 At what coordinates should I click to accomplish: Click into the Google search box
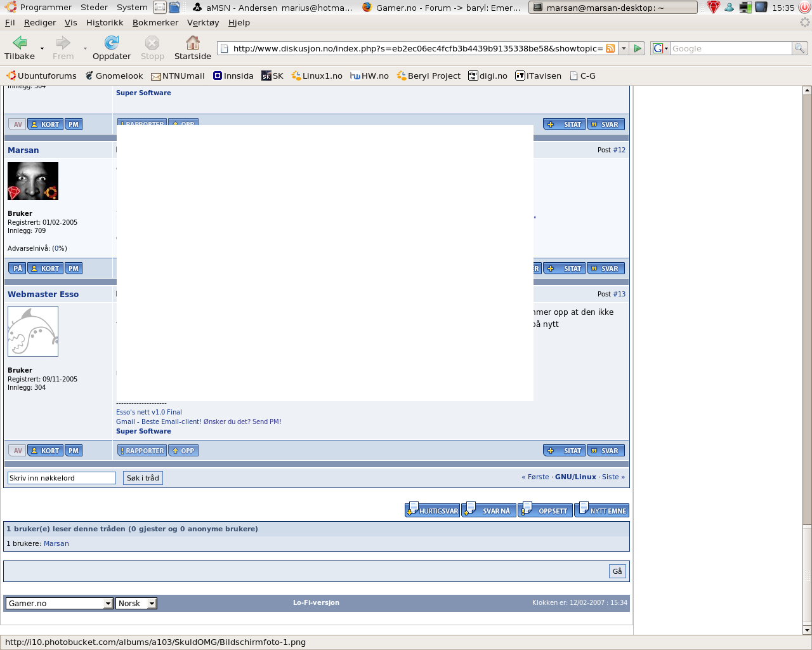(731, 48)
